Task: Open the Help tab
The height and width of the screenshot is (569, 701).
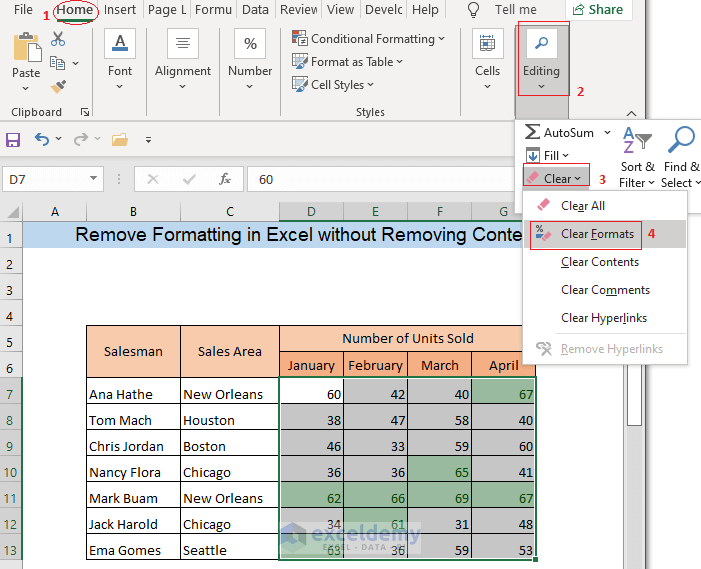Action: point(425,9)
